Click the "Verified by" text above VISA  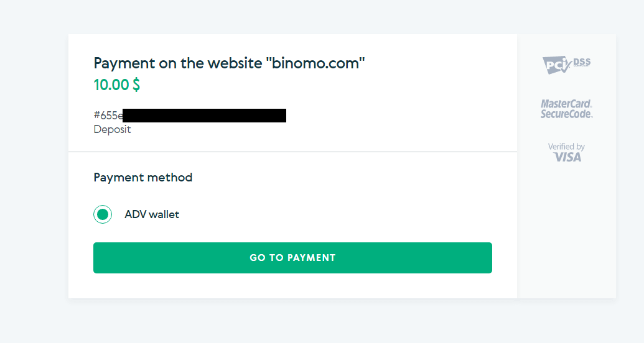pos(566,147)
